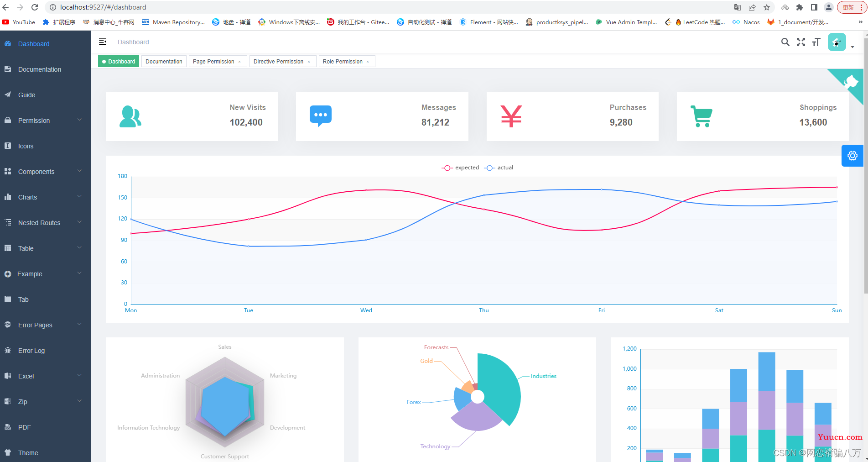Open the Maven Repository bookmark

click(x=173, y=22)
